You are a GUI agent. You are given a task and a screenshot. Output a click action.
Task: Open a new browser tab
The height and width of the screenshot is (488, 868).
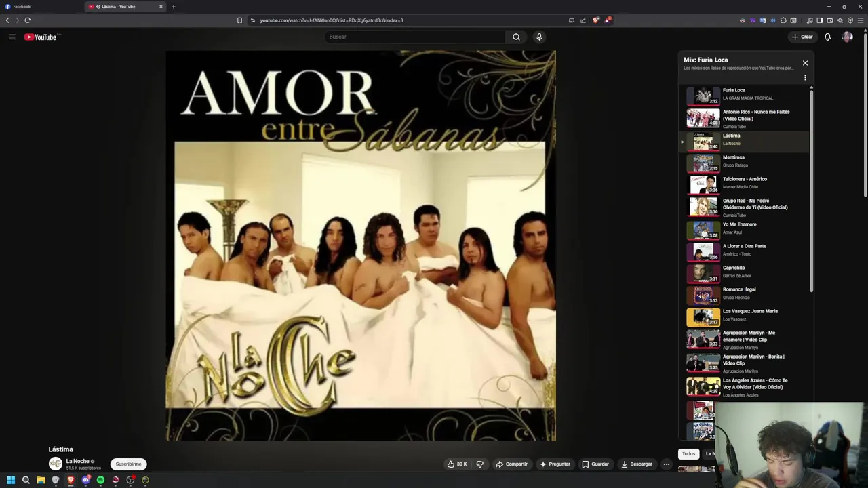[173, 7]
